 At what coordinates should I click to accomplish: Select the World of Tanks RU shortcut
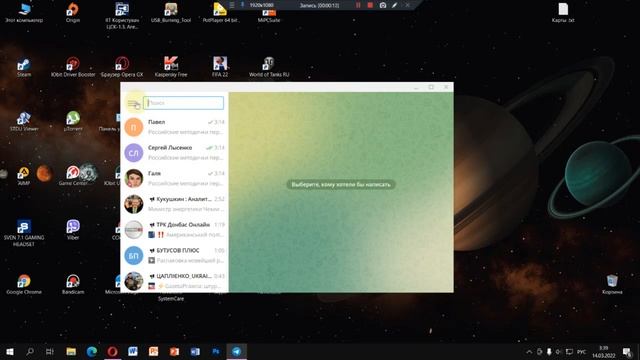click(x=269, y=67)
